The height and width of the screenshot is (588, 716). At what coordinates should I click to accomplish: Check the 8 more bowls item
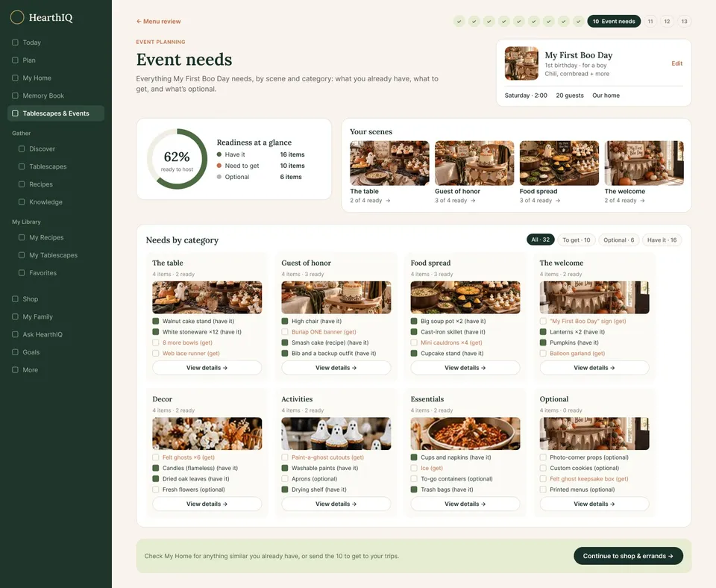tap(156, 343)
